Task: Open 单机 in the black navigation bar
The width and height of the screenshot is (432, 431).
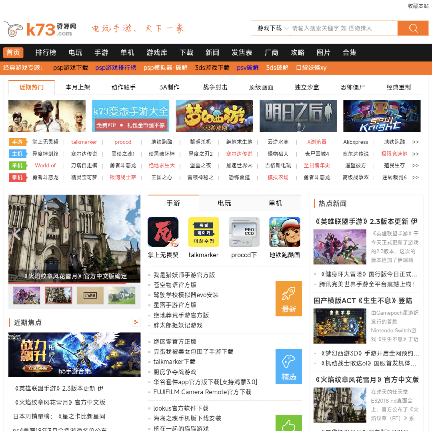Action: 127,52
